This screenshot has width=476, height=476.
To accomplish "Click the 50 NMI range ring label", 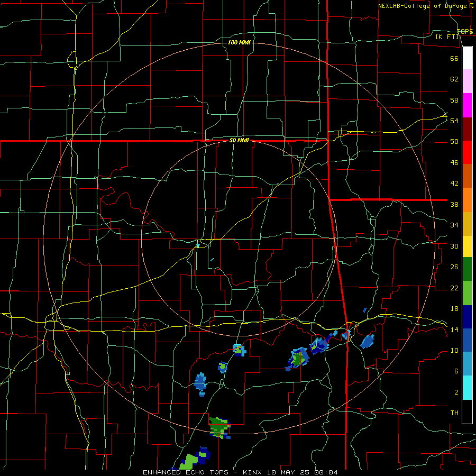I will click(239, 140).
